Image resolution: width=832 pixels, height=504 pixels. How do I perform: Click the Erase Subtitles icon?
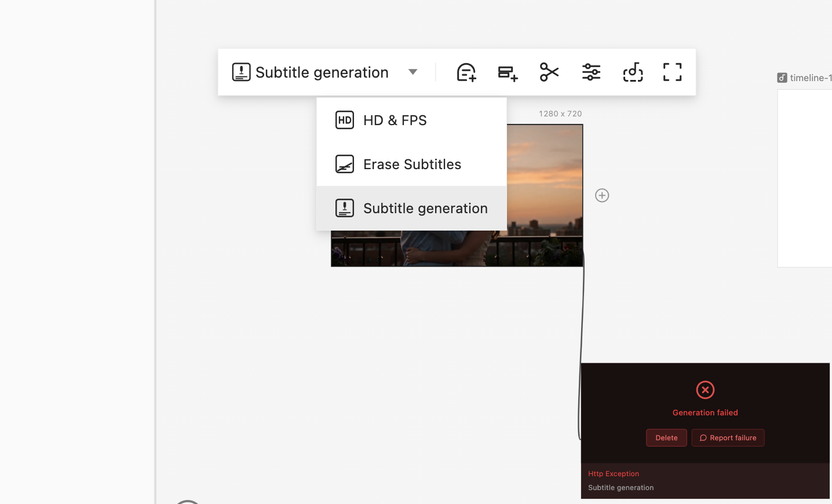[345, 164]
